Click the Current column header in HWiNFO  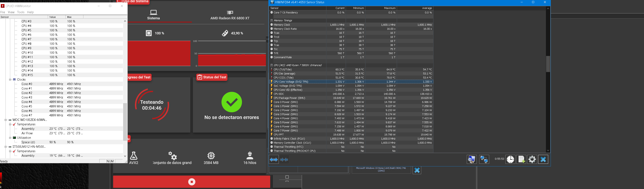336,8
